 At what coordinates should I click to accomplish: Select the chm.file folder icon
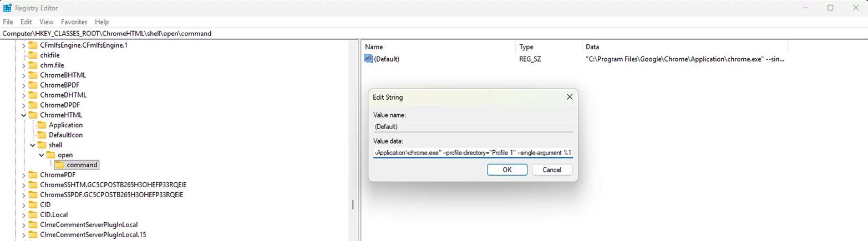[33, 65]
